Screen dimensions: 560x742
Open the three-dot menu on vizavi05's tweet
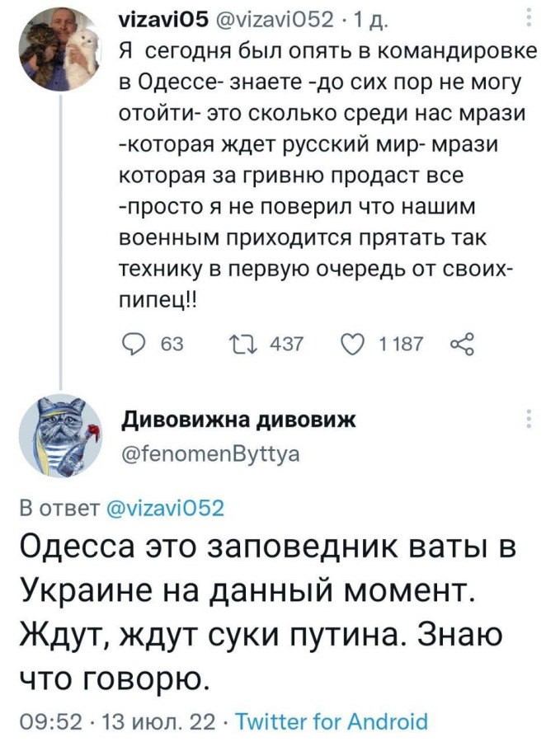529,18
